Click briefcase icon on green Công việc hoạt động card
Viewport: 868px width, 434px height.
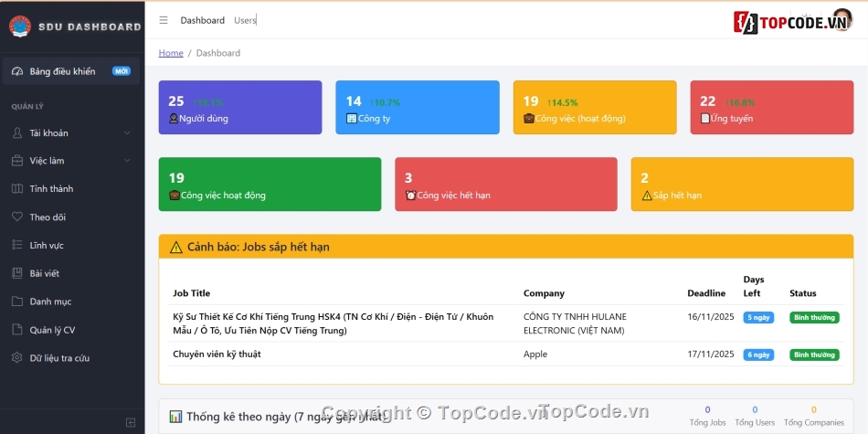pos(175,196)
